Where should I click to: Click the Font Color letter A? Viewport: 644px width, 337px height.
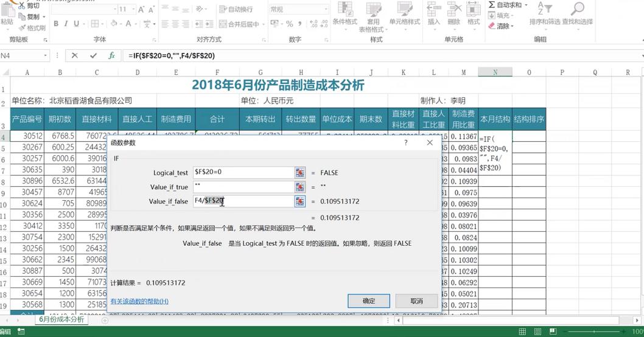(128, 24)
